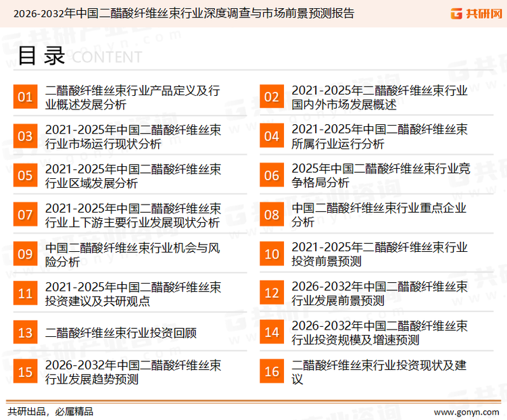The width and height of the screenshot is (507, 420).
Task: Select the orange 15 chapter number box
Action: [25, 371]
